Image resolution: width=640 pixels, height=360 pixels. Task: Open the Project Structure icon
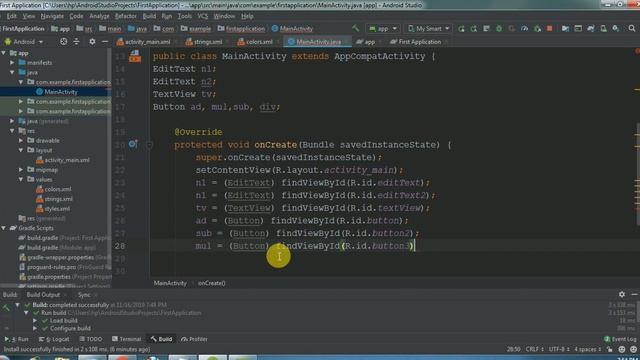pos(565,29)
